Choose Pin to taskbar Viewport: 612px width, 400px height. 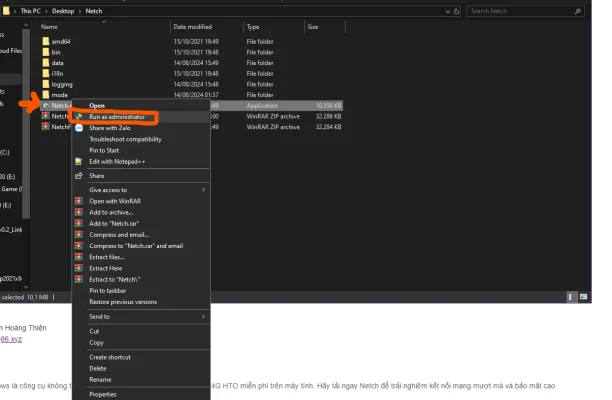[108, 291]
